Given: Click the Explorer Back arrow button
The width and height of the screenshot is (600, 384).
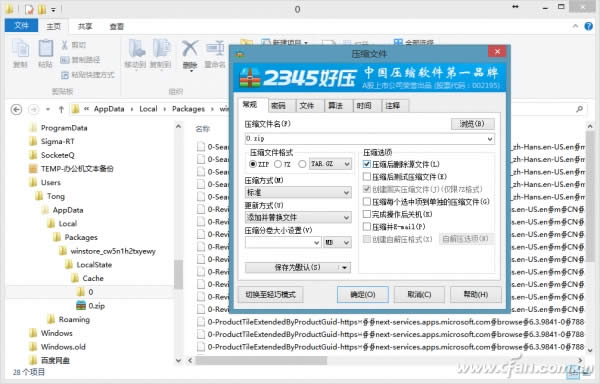Looking at the screenshot, I should pyautogui.click(x=16, y=109).
